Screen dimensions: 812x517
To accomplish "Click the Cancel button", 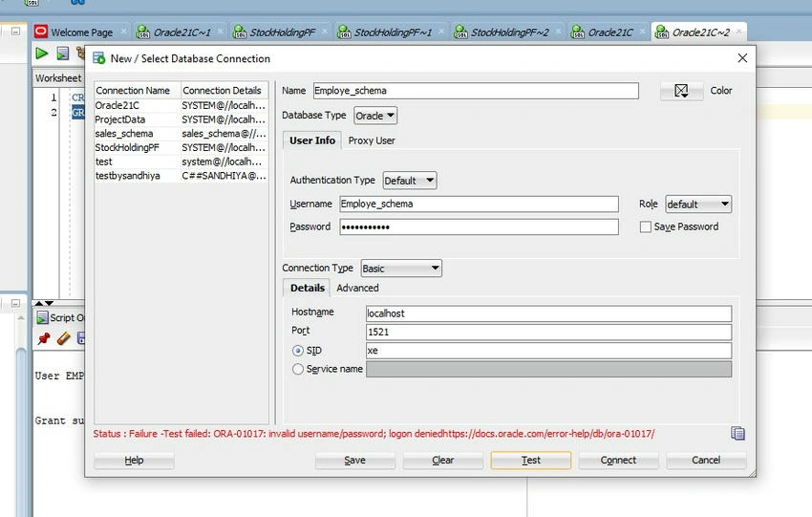I will 706,460.
